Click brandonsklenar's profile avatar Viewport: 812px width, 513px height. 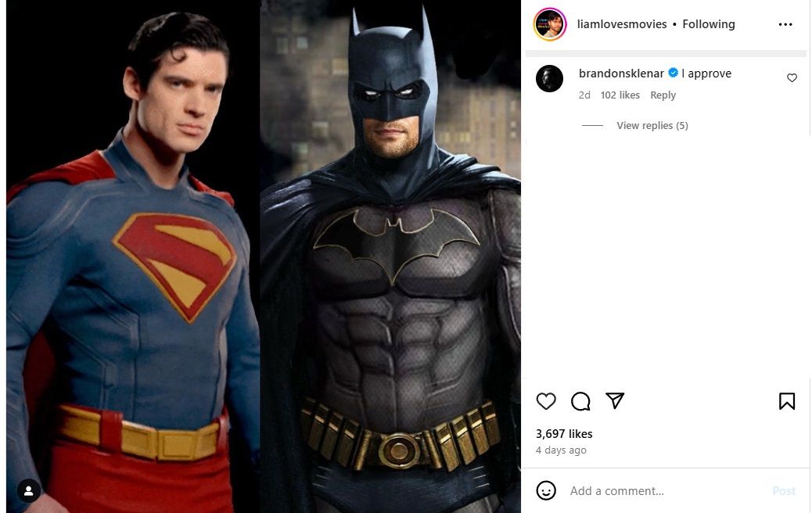pyautogui.click(x=550, y=78)
